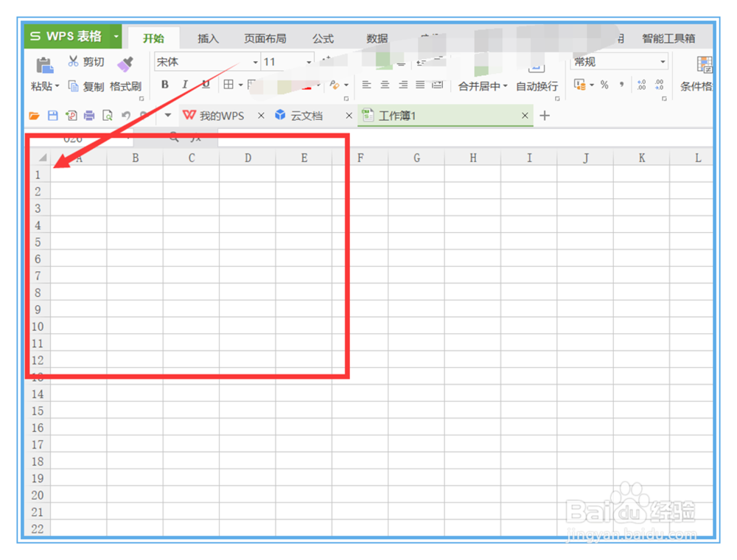Switch to 插入 ribbon tab
The width and height of the screenshot is (737, 560).
point(209,38)
